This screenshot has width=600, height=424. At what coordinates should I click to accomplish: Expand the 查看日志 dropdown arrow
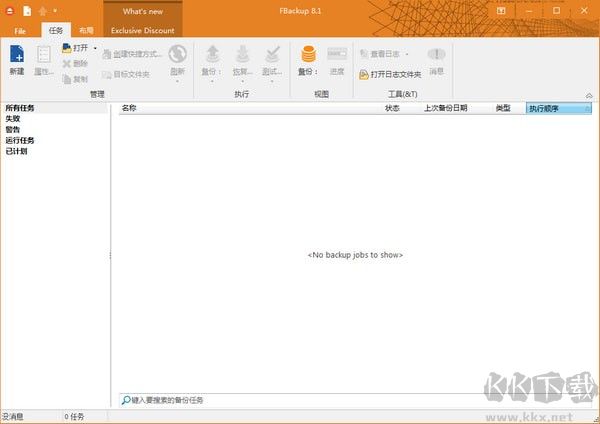tap(407, 54)
